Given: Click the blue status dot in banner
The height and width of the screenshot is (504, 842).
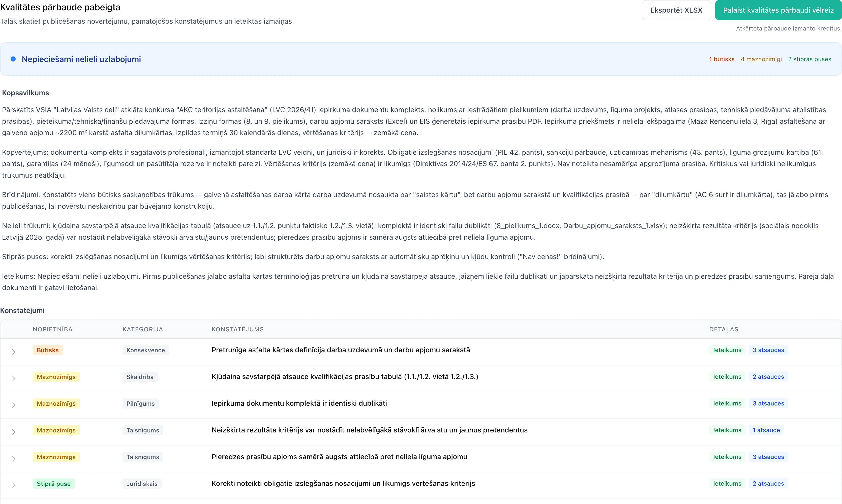Looking at the screenshot, I should click(13, 59).
